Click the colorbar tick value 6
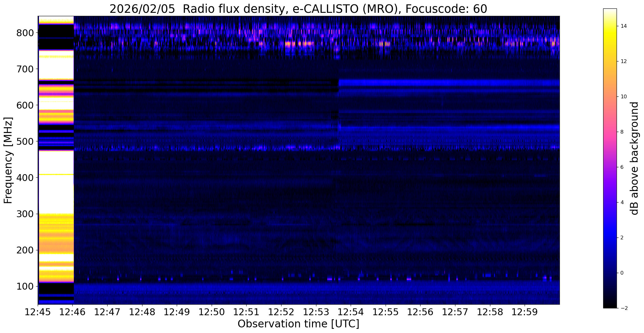This screenshot has height=333, width=644. click(x=622, y=167)
